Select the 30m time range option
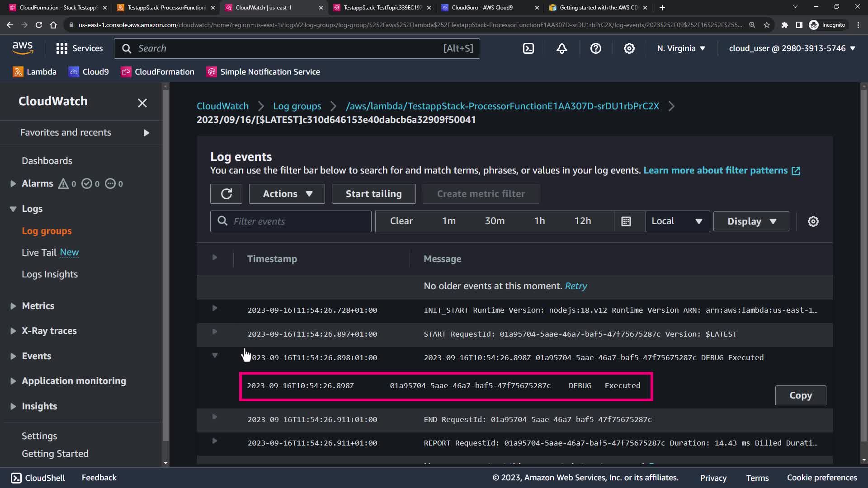Image resolution: width=868 pixels, height=488 pixels. (x=495, y=221)
